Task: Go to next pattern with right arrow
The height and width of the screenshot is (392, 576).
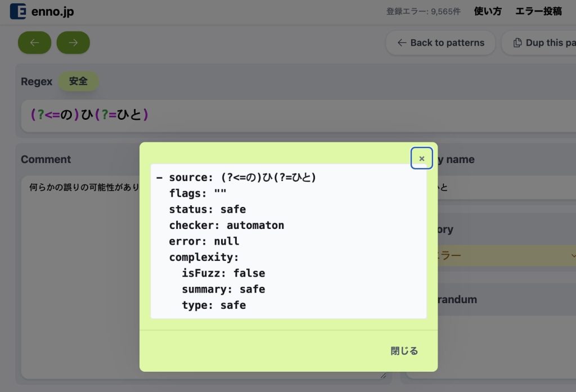Action: 73,43
